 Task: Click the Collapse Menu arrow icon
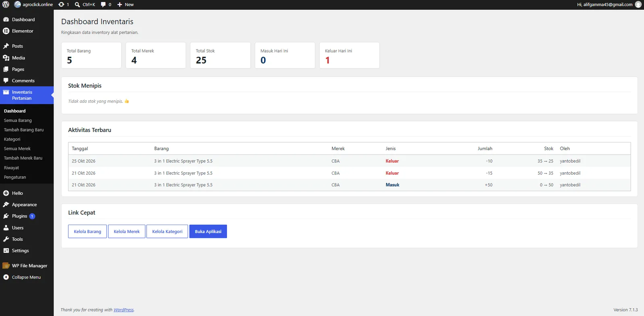click(6, 277)
